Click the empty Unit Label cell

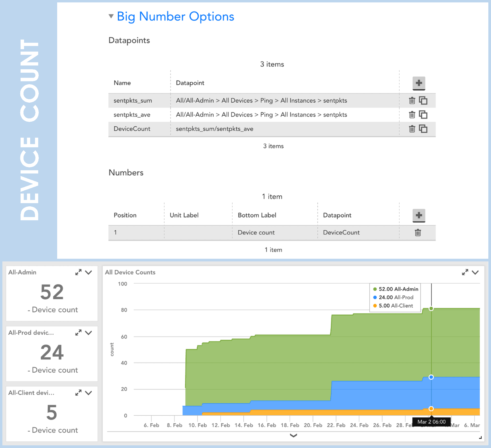coord(198,233)
